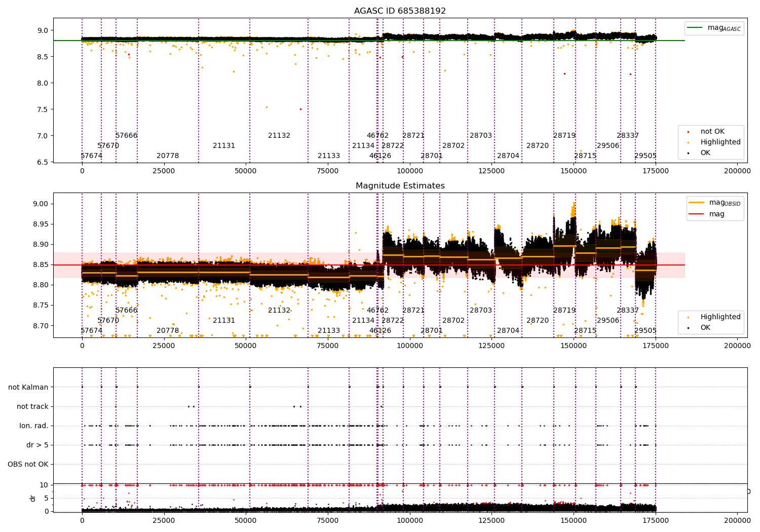Click the 'AGASC ID 685388192' plot title
Screen dimensions: 760x532
pyautogui.click(x=400, y=11)
